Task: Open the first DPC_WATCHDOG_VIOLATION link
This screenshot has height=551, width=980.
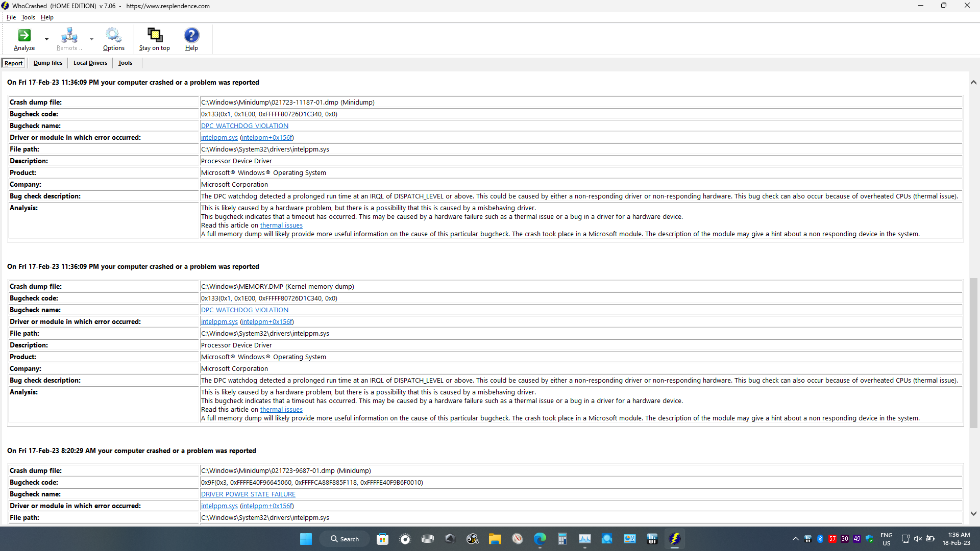Action: [x=244, y=126]
